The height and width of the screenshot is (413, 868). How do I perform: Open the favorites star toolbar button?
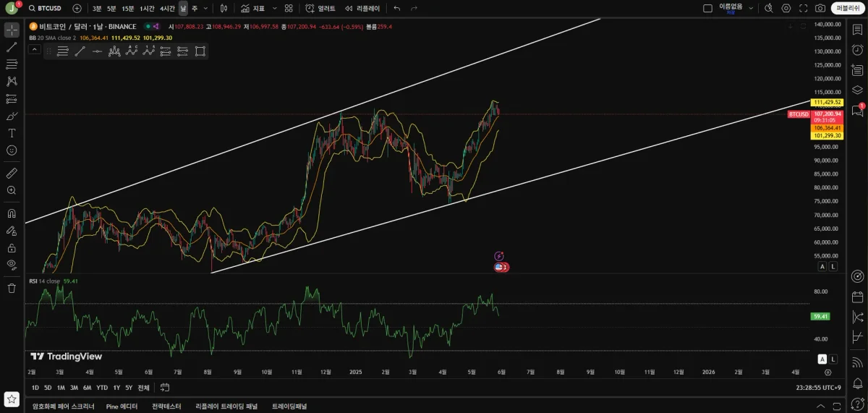(x=12, y=399)
